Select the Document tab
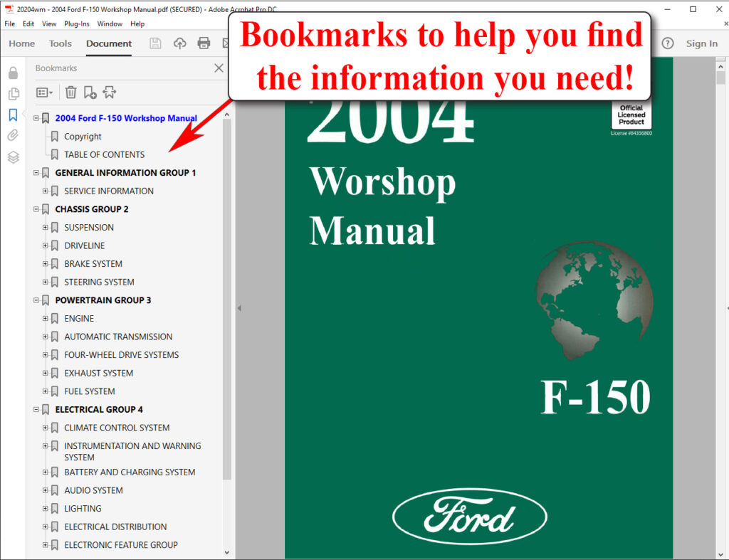 click(x=109, y=43)
